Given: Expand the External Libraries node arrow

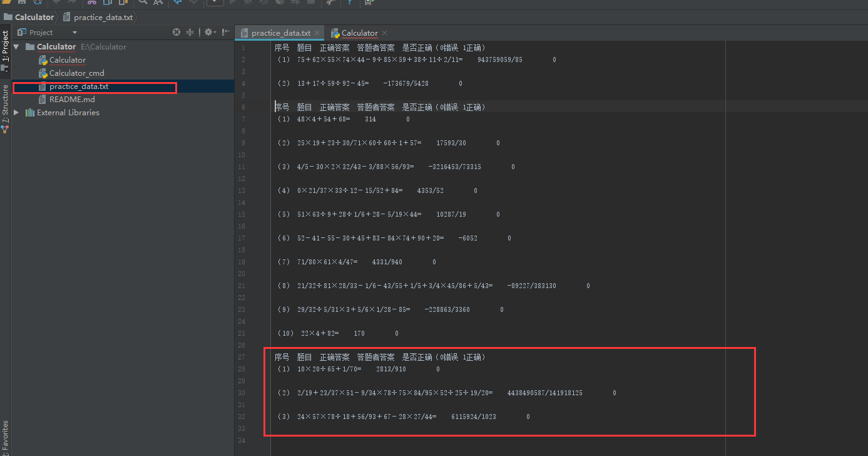Looking at the screenshot, I should (x=16, y=113).
